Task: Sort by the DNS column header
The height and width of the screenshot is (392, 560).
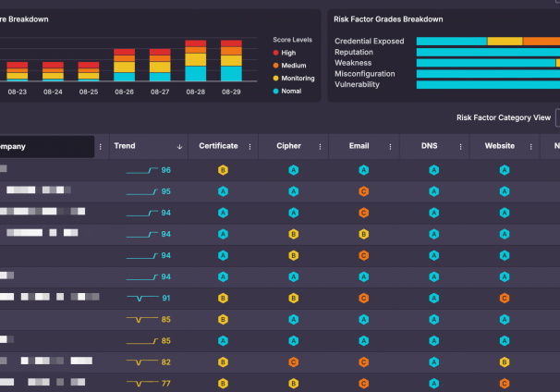Action: (430, 146)
